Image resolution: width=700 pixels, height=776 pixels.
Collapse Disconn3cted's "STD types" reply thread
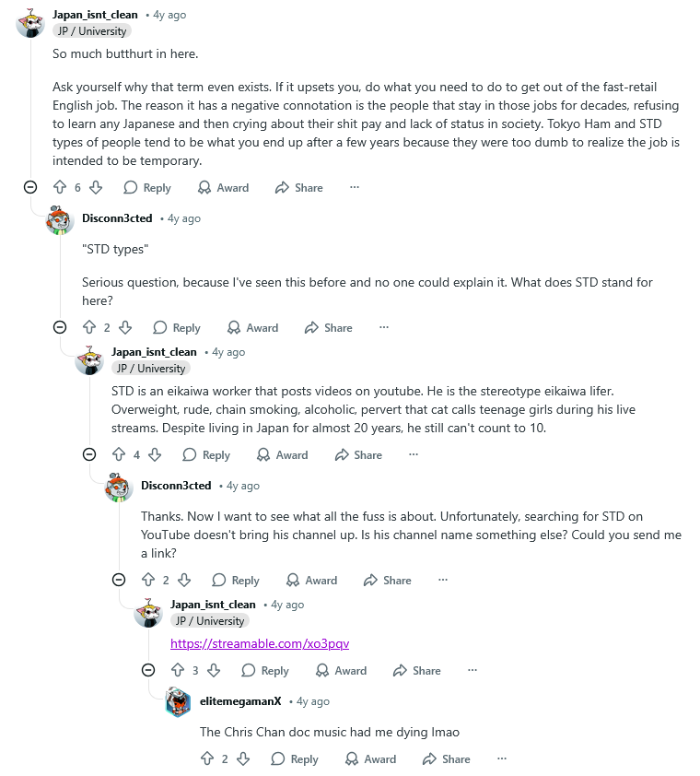(x=60, y=327)
